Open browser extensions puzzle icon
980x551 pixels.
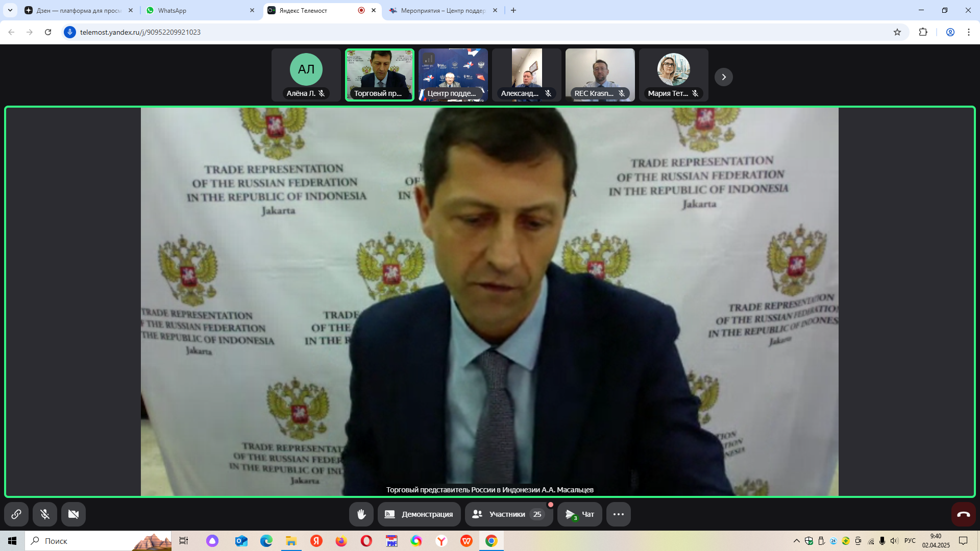[923, 32]
